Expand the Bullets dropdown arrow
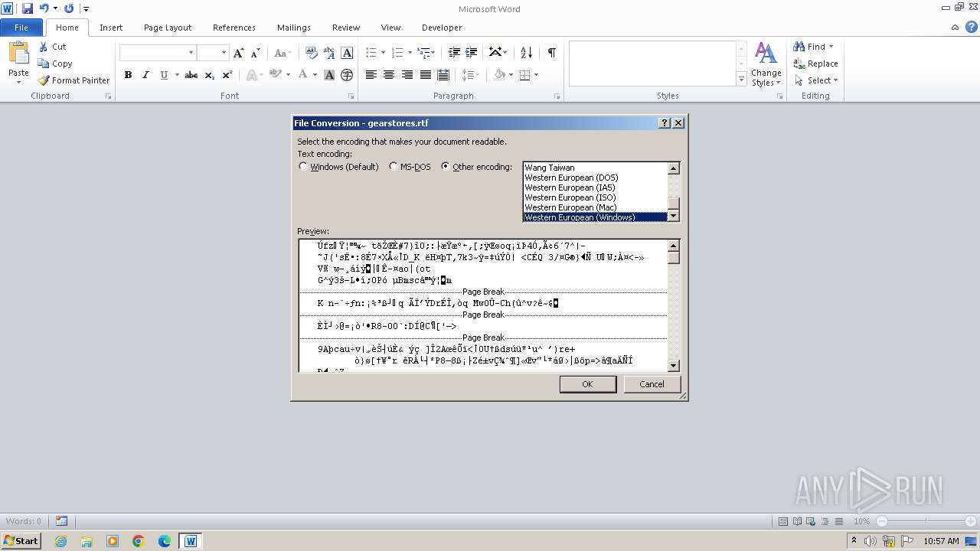The width and height of the screenshot is (980, 551). (x=384, y=53)
